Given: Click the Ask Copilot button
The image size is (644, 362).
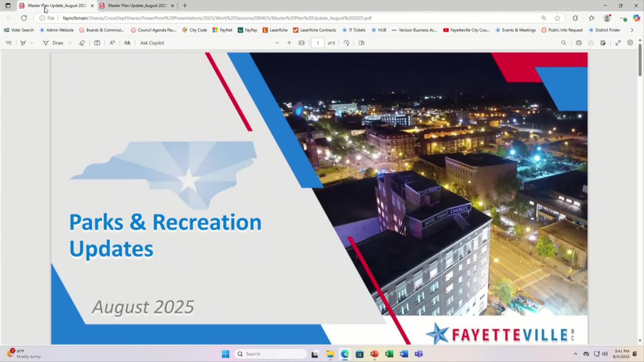Looking at the screenshot, I should tap(152, 43).
